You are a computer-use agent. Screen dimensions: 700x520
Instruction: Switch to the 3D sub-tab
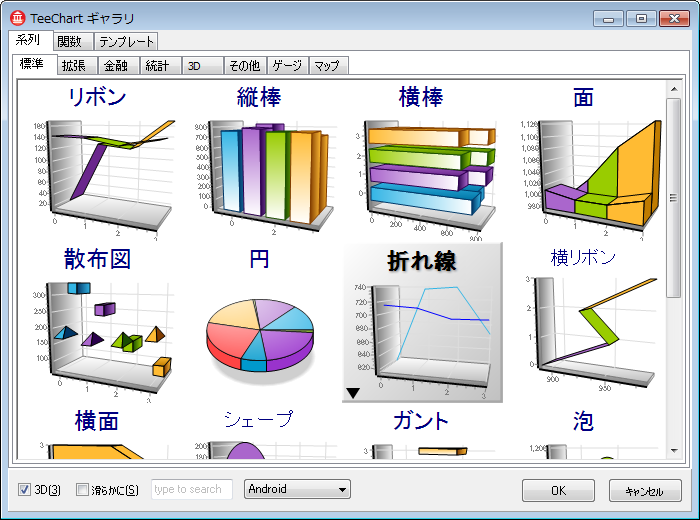coord(203,66)
